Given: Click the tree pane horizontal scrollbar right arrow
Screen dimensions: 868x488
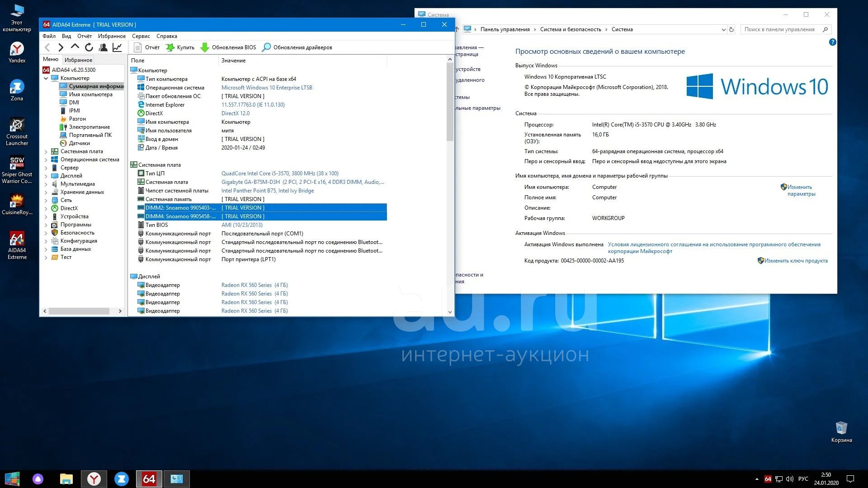Looking at the screenshot, I should point(120,311).
